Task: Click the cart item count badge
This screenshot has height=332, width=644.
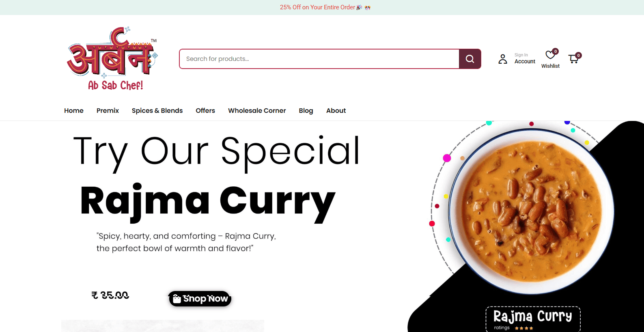Action: (x=579, y=55)
